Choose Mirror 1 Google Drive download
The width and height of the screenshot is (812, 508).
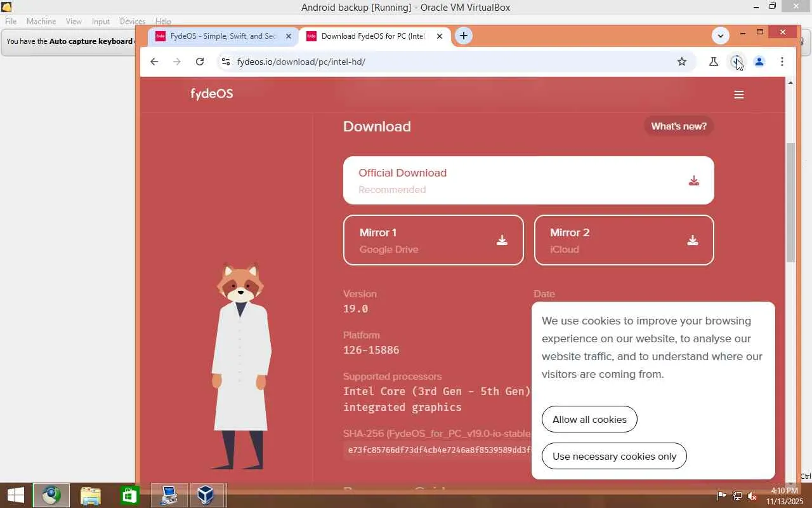click(433, 240)
